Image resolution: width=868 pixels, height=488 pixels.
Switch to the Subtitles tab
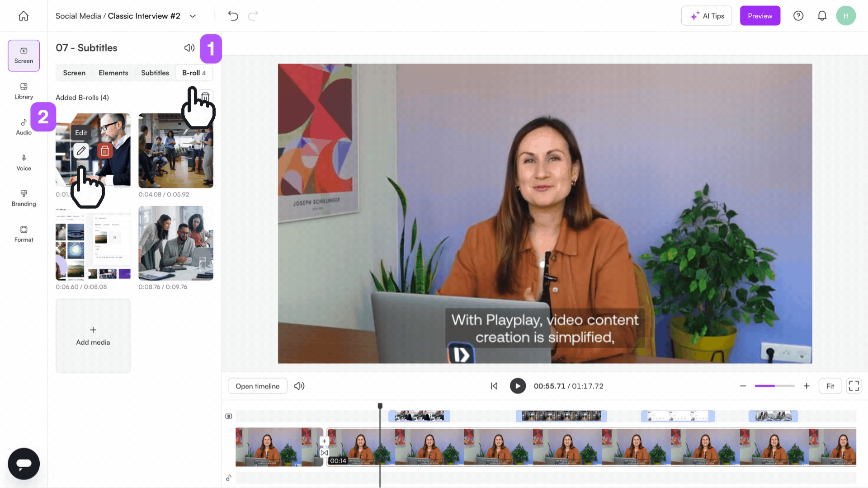pos(155,73)
